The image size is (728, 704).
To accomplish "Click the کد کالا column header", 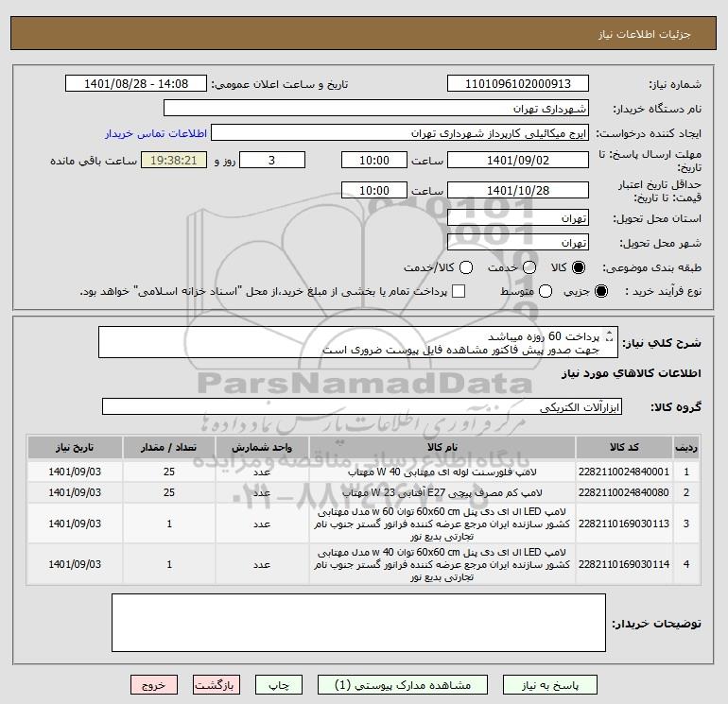I will coord(624,447).
